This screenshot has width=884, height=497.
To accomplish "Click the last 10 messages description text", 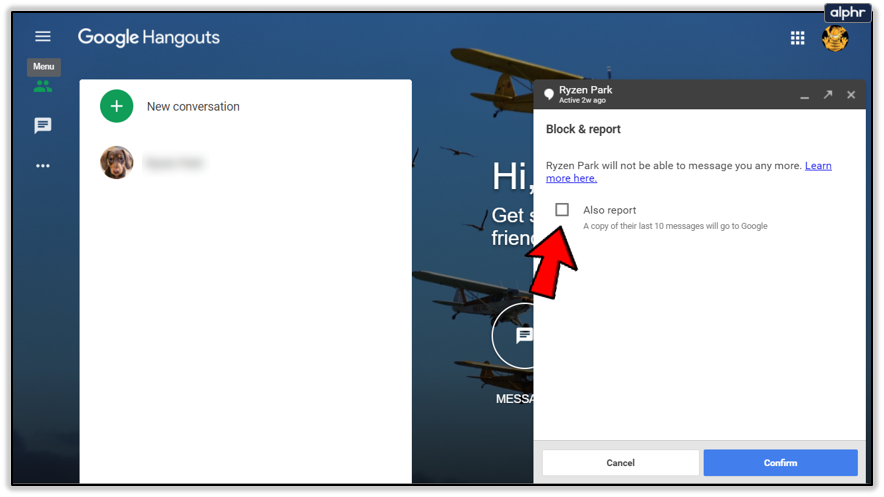I will pyautogui.click(x=675, y=226).
